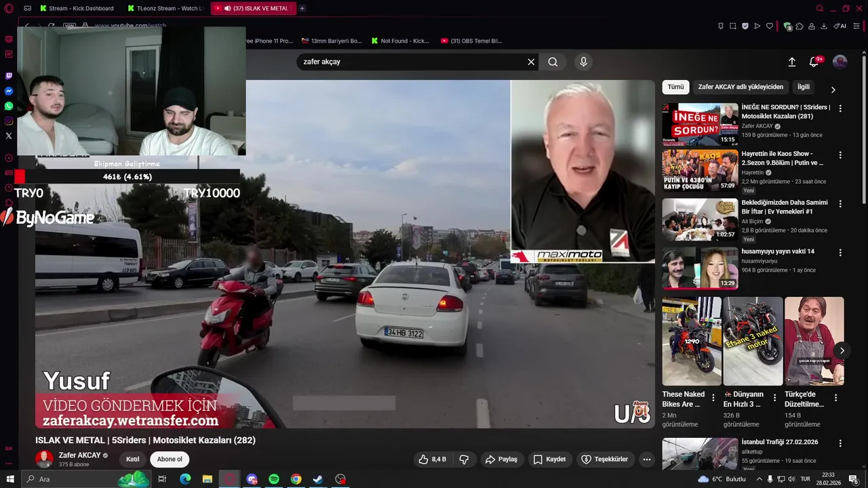This screenshot has width=868, height=488.
Task: Click the Paylaş share button
Action: coord(501,459)
